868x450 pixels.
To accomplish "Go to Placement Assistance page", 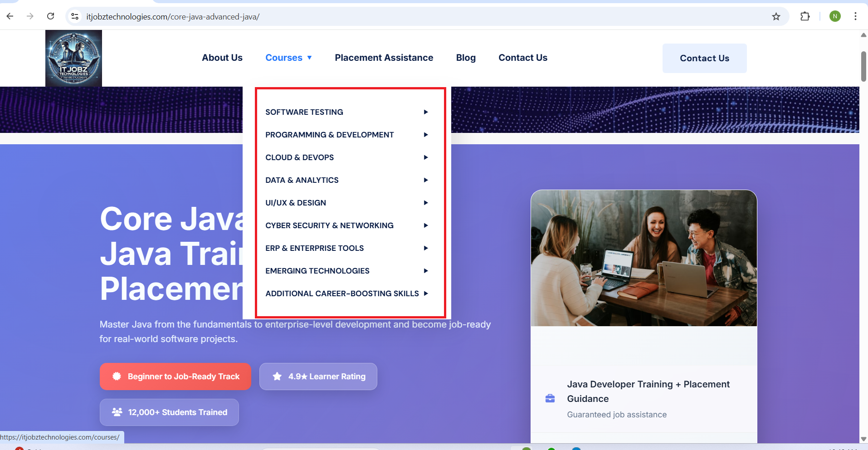I will pyautogui.click(x=384, y=58).
